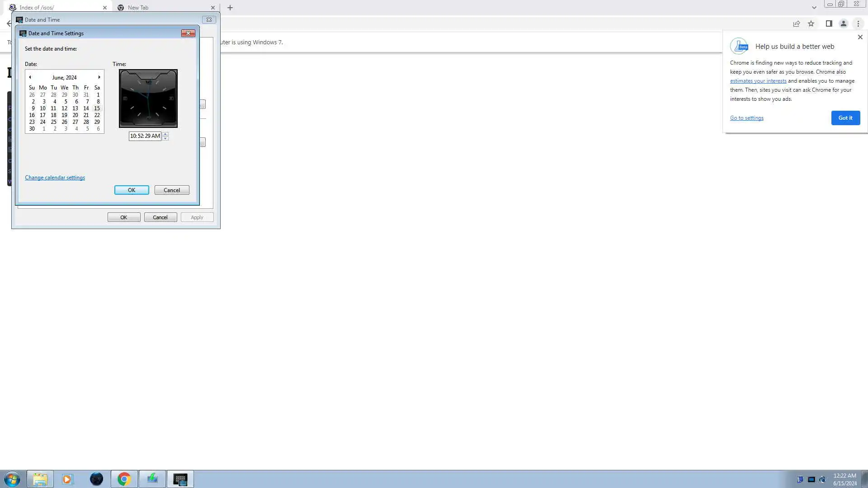Open Change calendar settings link

[55, 178]
